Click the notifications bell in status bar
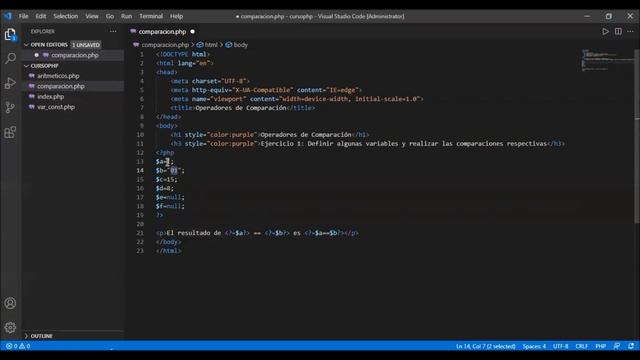 pyautogui.click(x=631, y=346)
